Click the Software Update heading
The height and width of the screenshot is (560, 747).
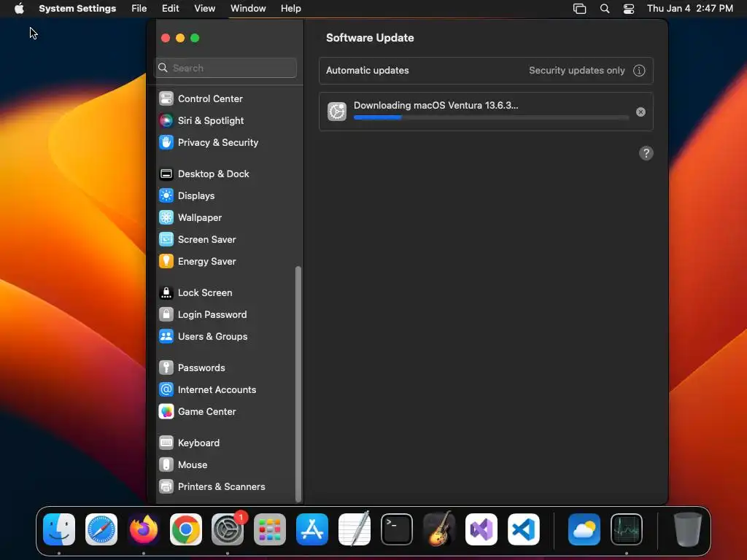(x=370, y=38)
